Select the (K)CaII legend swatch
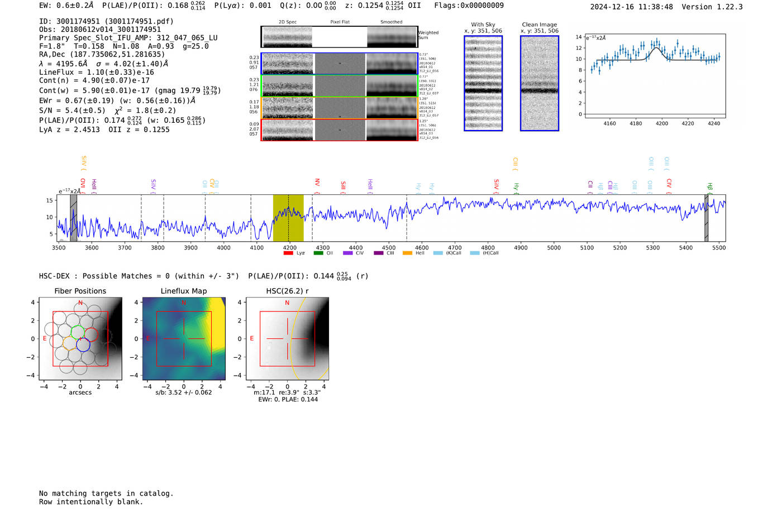This screenshot has height=532, width=782. (438, 253)
